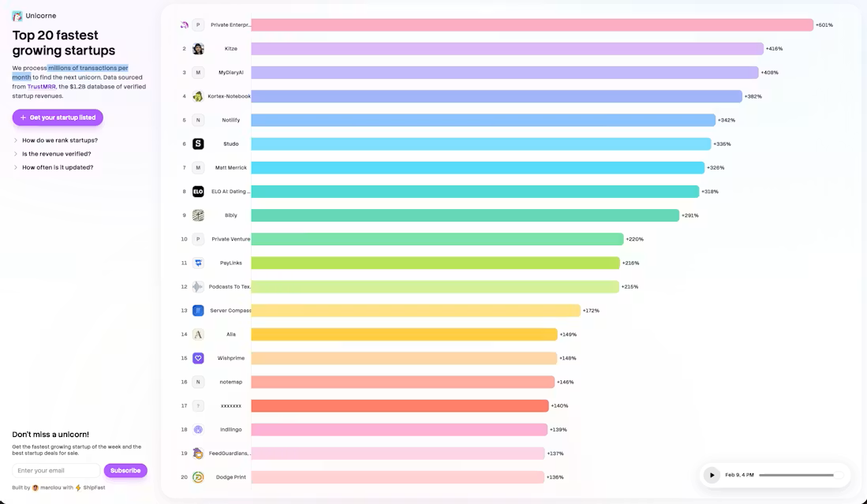Click the play button on timeline
This screenshot has height=504, width=867.
click(x=712, y=476)
